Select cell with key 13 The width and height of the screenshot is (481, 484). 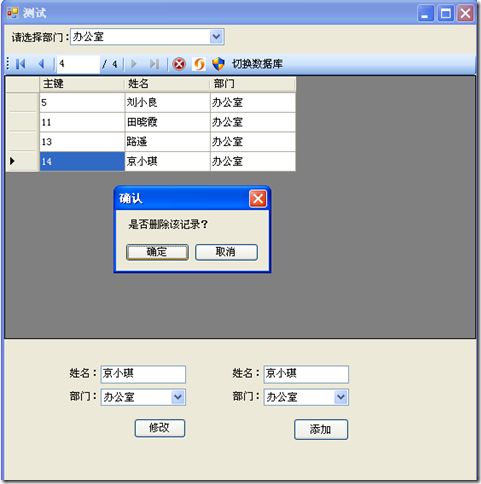pos(82,142)
